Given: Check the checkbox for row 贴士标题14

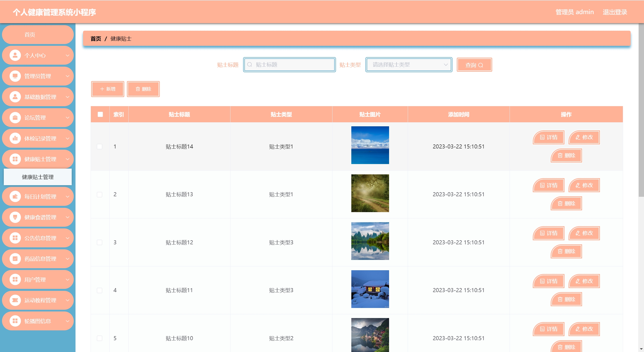Looking at the screenshot, I should click(x=100, y=146).
